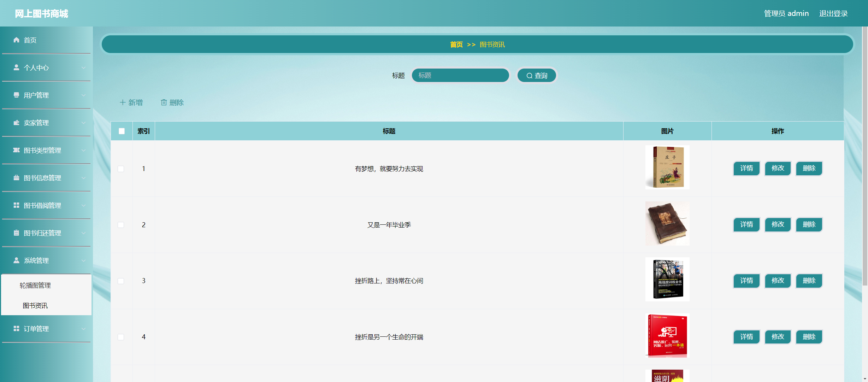
Task: Click the clipboard icon beside 图书归还管理
Action: pos(16,233)
